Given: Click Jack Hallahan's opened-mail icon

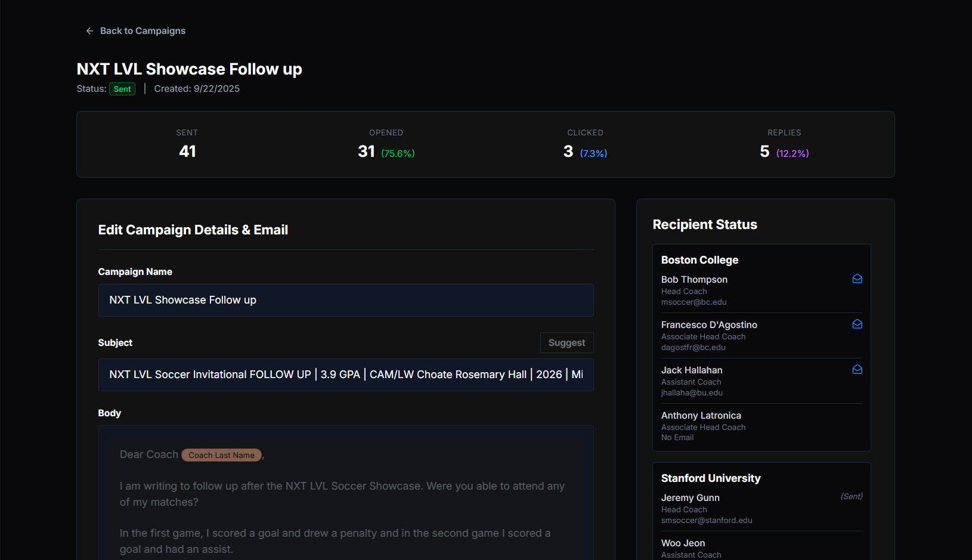Looking at the screenshot, I should [x=857, y=370].
